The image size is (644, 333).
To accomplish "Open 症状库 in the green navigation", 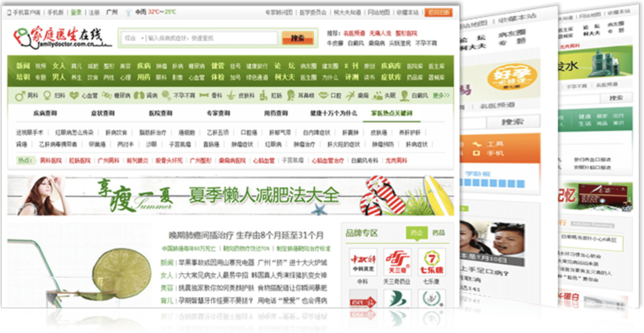I will pyautogui.click(x=391, y=78).
